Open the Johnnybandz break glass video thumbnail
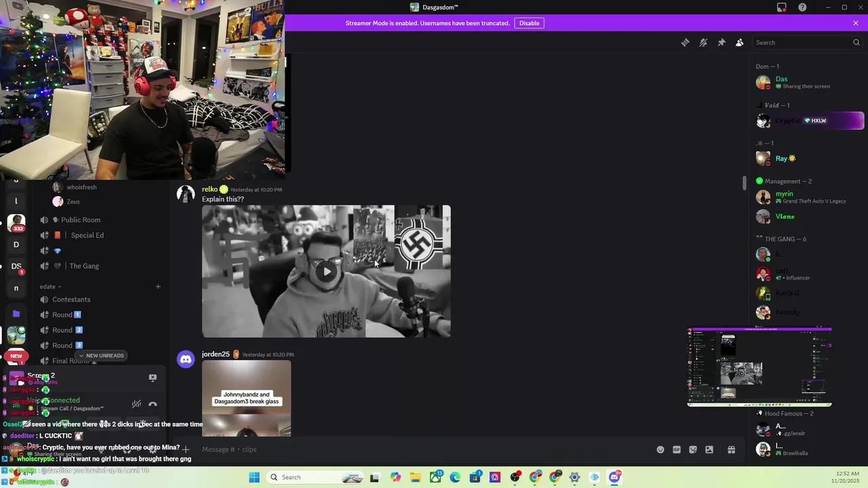The image size is (868, 488). 247,399
